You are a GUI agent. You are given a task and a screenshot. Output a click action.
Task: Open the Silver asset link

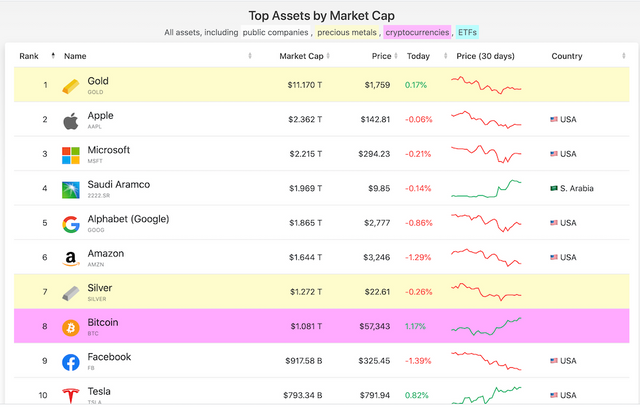click(100, 288)
